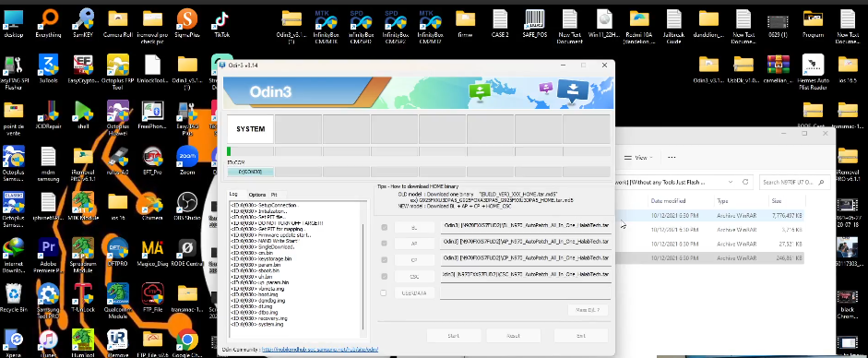Open the SigmaPlus shortcut on the desktop

point(187,23)
